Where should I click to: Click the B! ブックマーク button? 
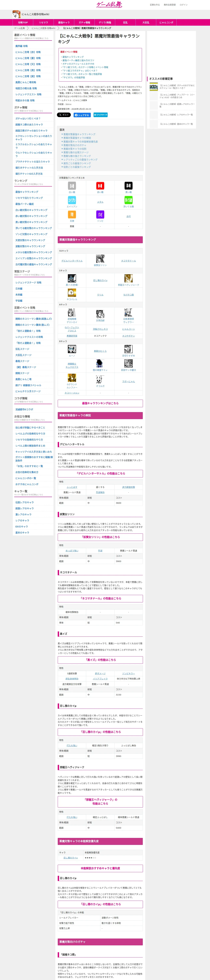tap(101, 114)
